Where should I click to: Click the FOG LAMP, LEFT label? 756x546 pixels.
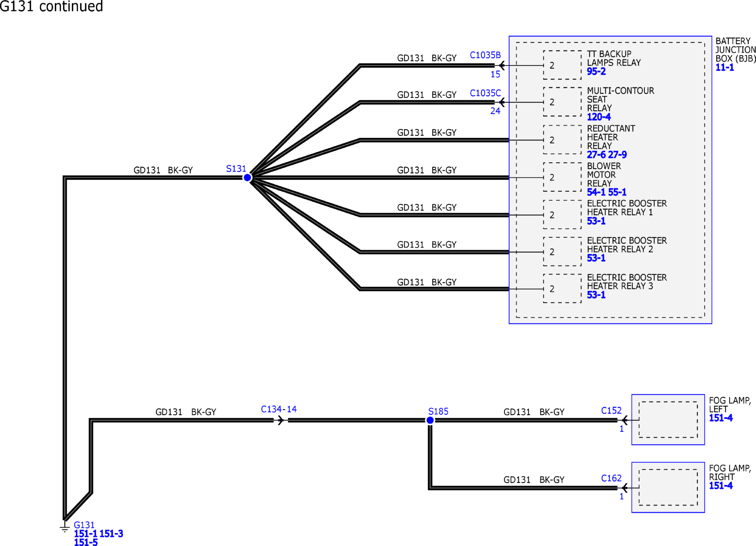coord(730,405)
